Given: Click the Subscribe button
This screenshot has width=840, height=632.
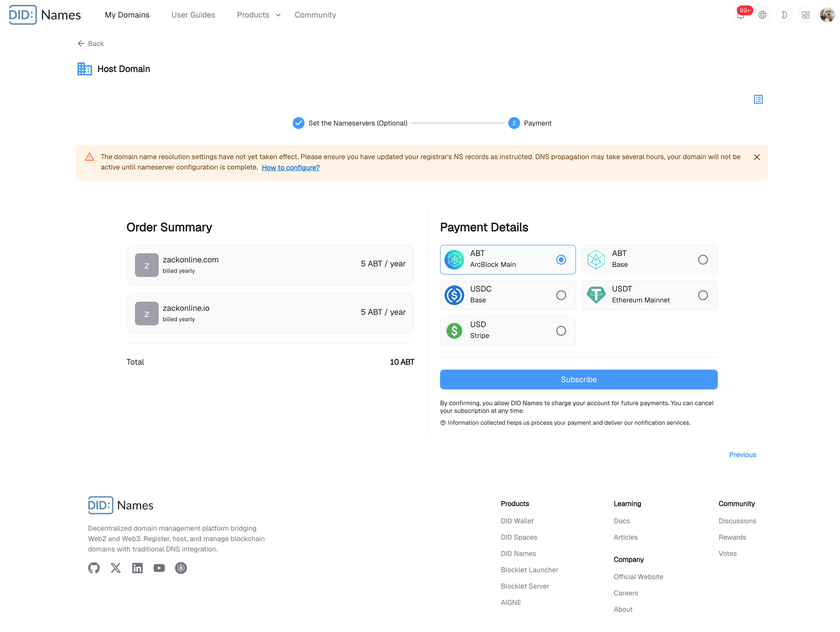Looking at the screenshot, I should click(x=578, y=379).
